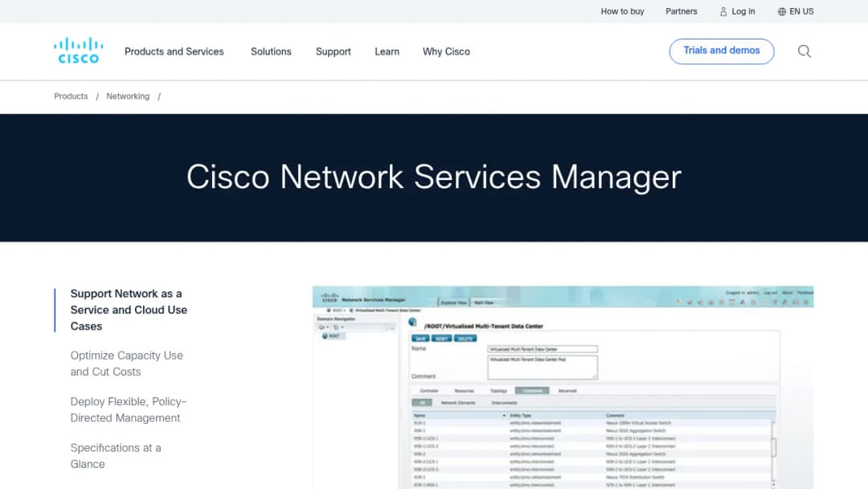Screen dimensions: 868x489
Task: Click the globe language icon
Action: (x=782, y=11)
